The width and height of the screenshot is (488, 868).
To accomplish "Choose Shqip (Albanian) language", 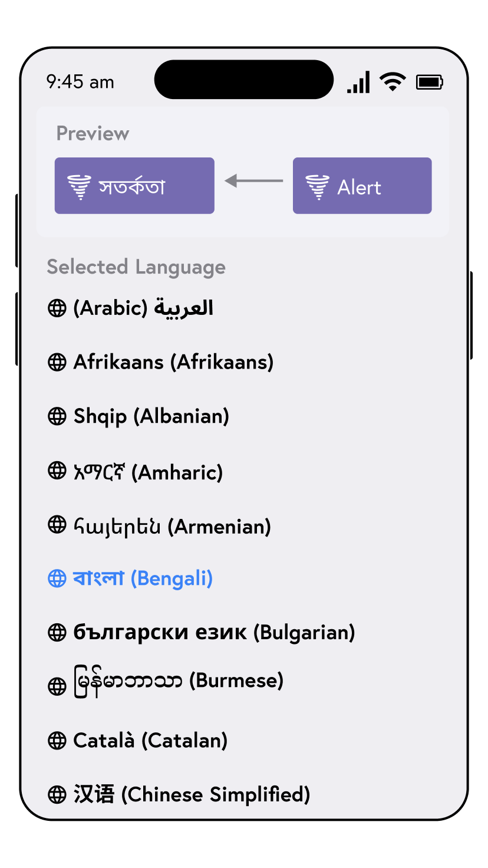I will pos(151,416).
